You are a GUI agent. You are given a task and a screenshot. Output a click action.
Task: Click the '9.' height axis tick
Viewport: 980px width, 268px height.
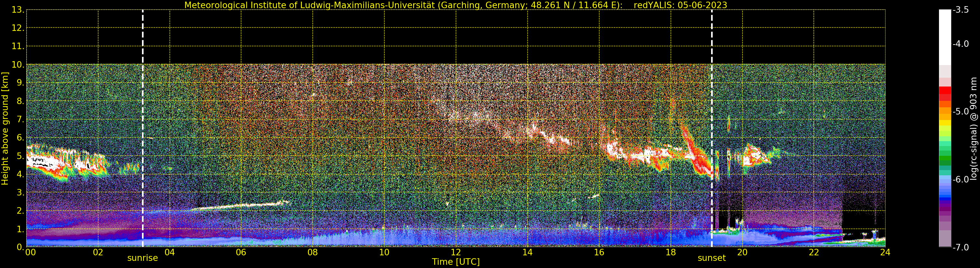click(x=21, y=83)
